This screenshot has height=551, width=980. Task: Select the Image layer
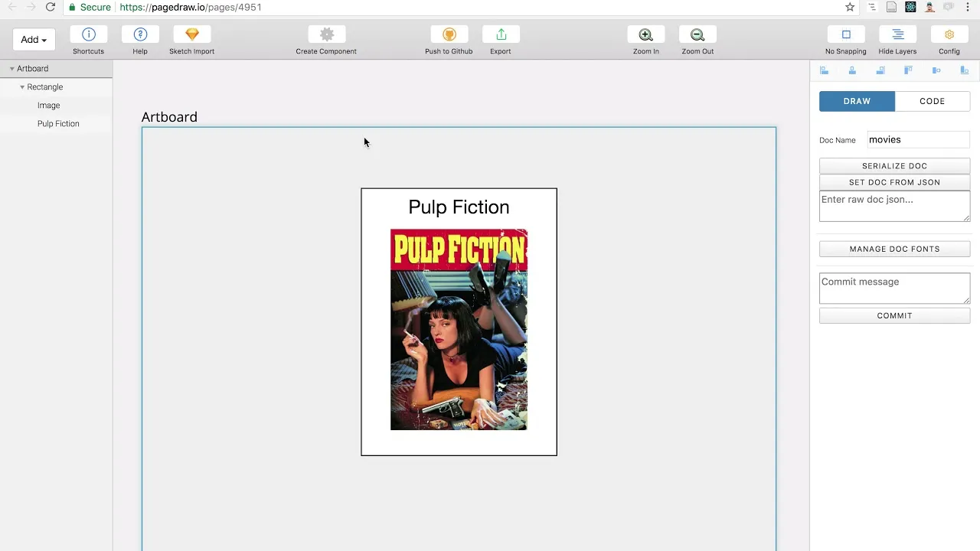(48, 106)
